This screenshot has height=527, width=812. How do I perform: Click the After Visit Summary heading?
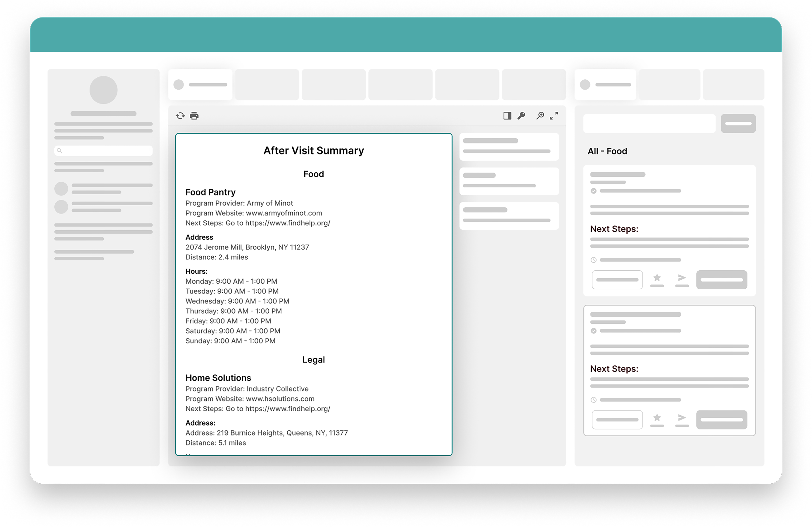tap(314, 150)
